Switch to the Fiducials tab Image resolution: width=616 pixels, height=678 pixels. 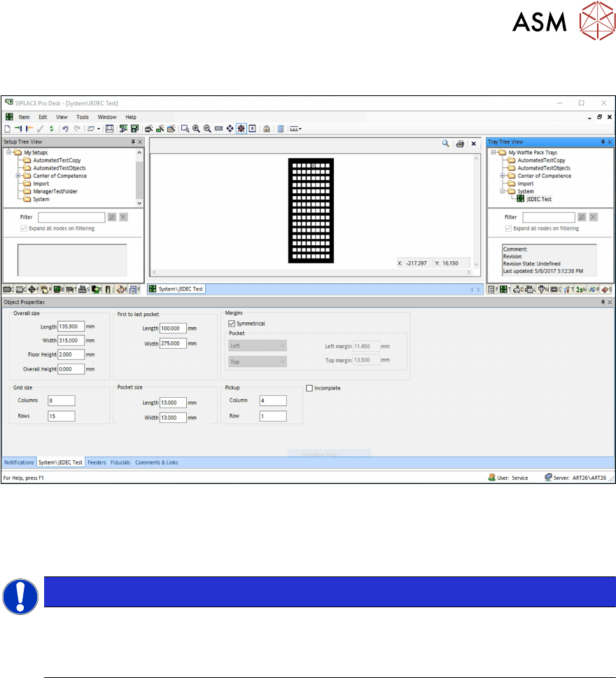(x=120, y=462)
